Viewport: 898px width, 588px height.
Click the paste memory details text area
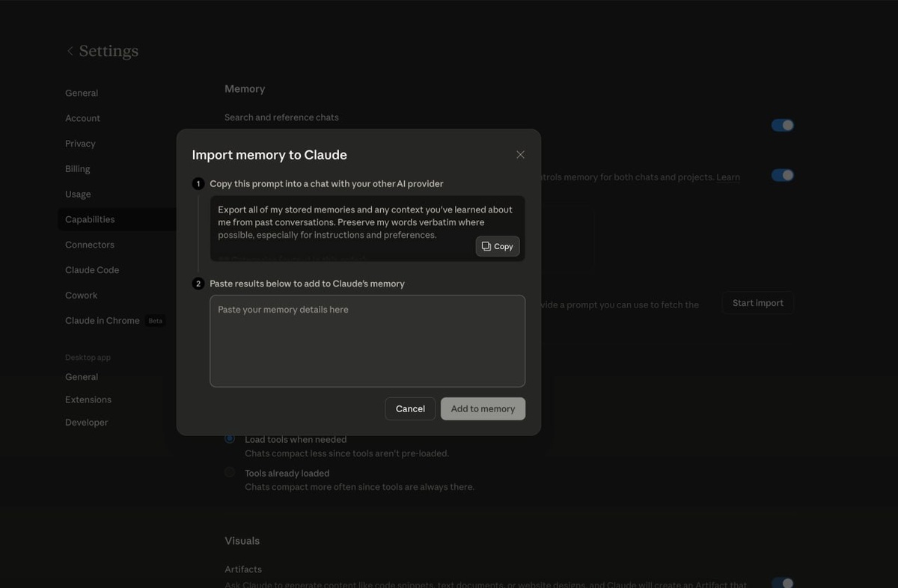(x=367, y=341)
